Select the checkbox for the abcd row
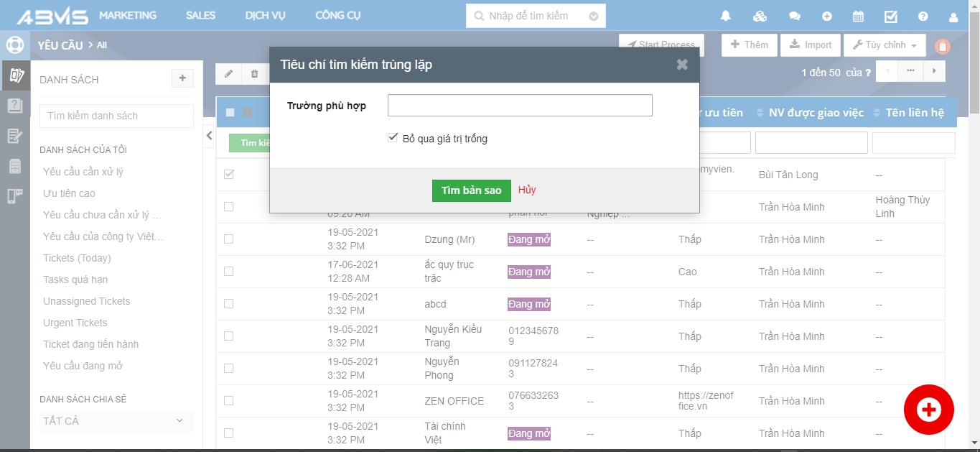Viewport: 980px width, 452px height. click(228, 304)
